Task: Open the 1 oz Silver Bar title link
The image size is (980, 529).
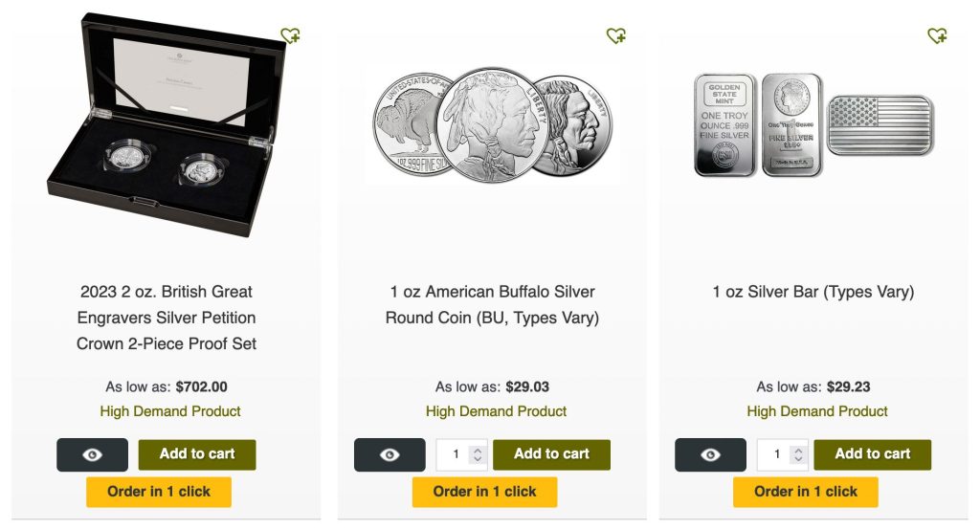Action: click(x=813, y=292)
